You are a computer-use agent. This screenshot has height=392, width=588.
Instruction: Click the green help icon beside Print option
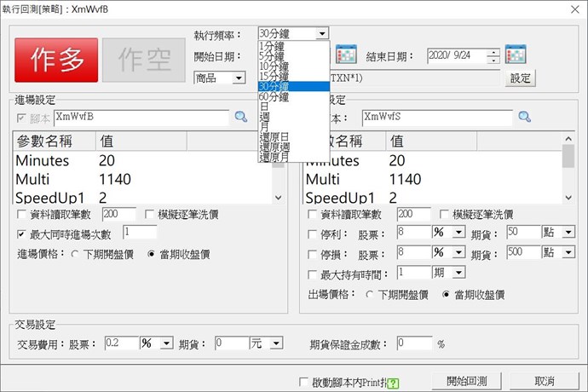pyautogui.click(x=393, y=381)
